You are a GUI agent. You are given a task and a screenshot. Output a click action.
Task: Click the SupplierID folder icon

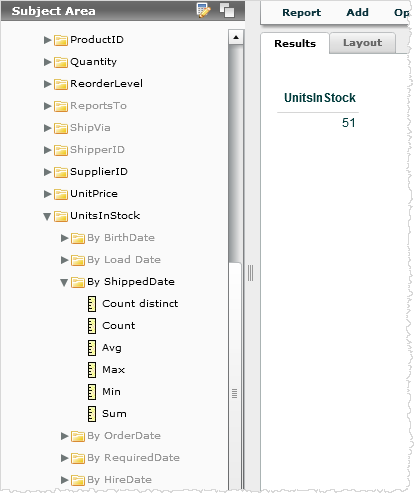[61, 172]
